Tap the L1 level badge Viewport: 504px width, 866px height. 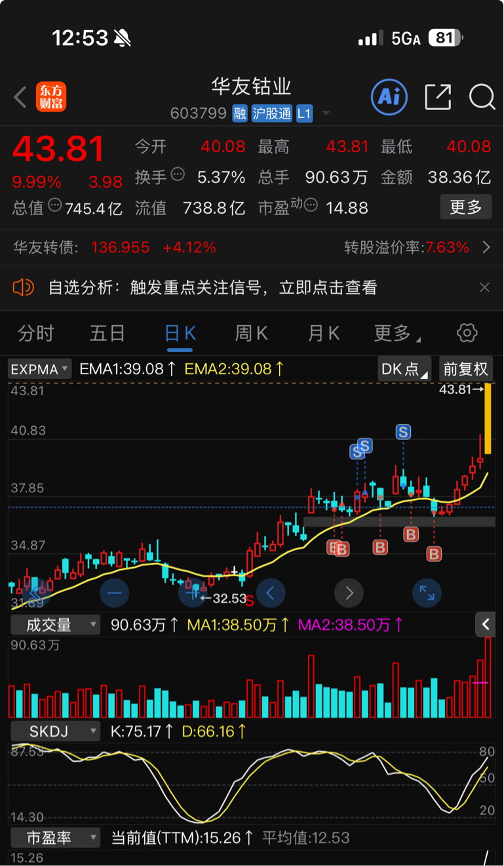pos(304,113)
